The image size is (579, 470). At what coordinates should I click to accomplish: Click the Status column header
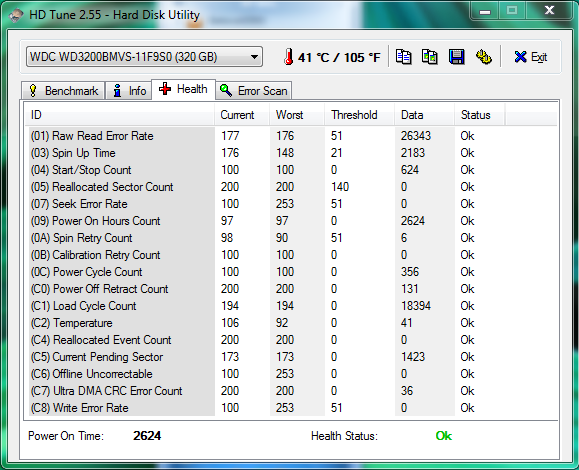[x=480, y=115]
